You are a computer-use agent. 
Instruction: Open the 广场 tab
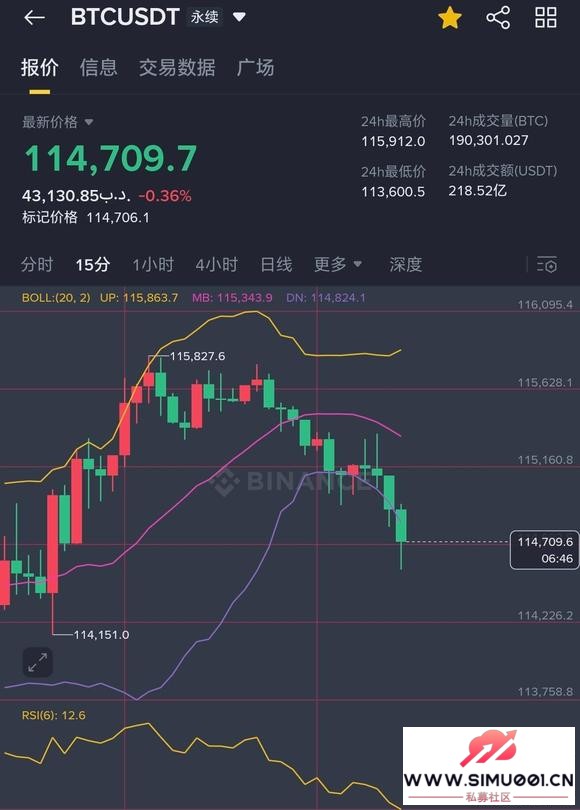[255, 68]
